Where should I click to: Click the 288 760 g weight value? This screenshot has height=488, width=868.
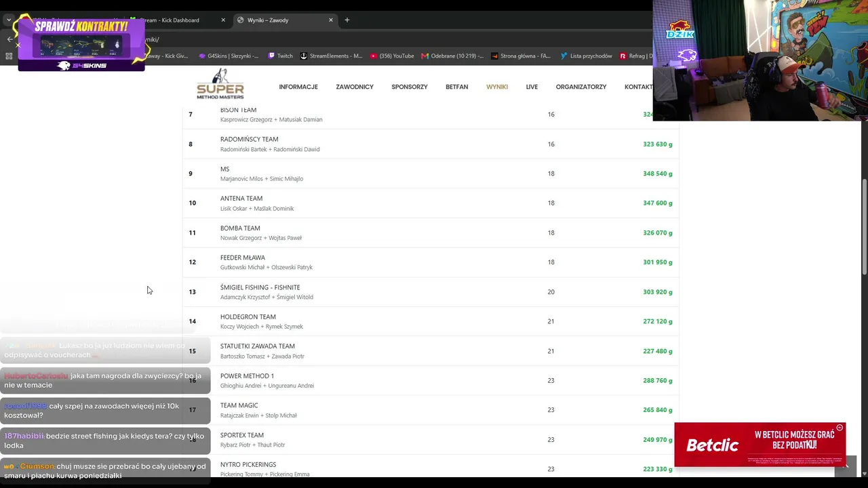click(x=658, y=380)
